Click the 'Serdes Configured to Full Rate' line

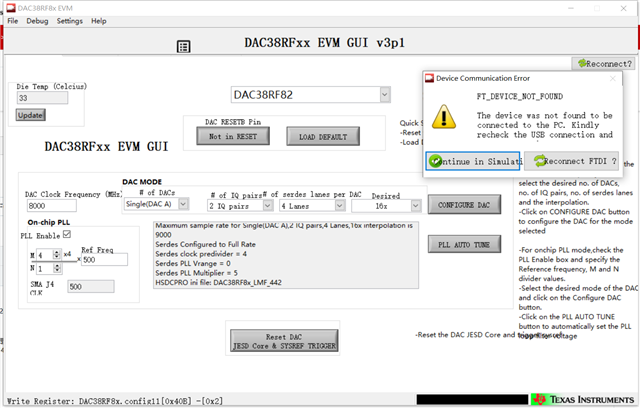pos(205,244)
